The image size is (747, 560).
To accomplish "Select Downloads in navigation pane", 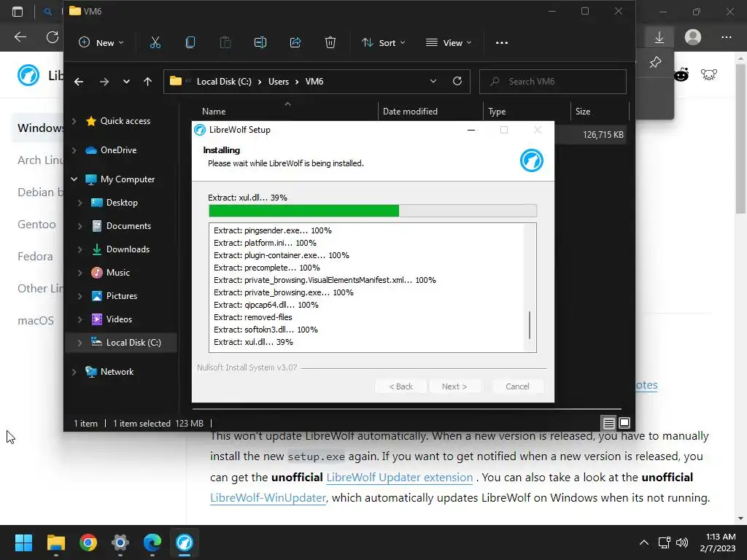I will [x=127, y=249].
